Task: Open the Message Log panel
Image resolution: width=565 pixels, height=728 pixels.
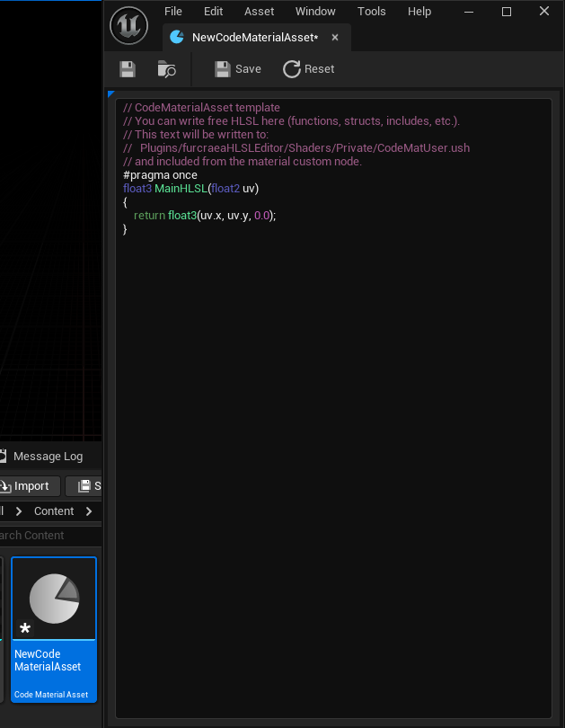Action: pyautogui.click(x=45, y=457)
